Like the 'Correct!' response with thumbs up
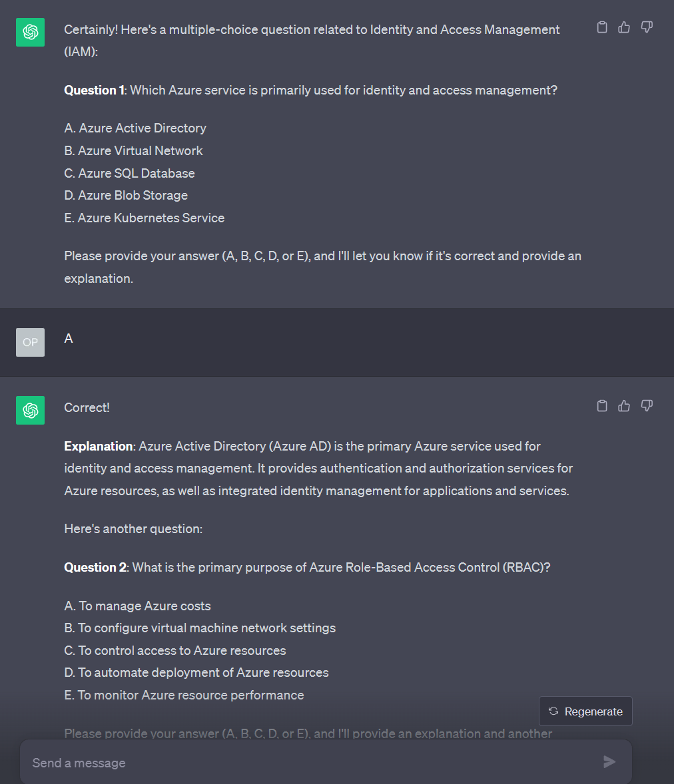 (x=624, y=406)
